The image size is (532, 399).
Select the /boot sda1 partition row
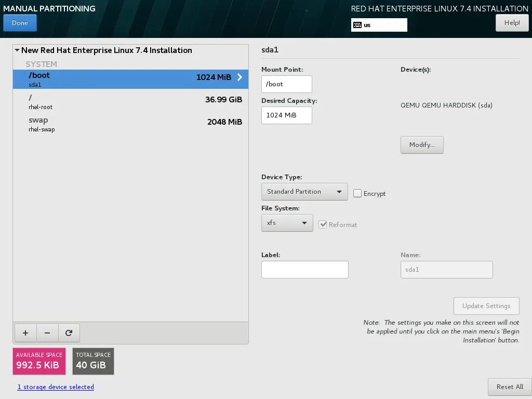coord(130,79)
